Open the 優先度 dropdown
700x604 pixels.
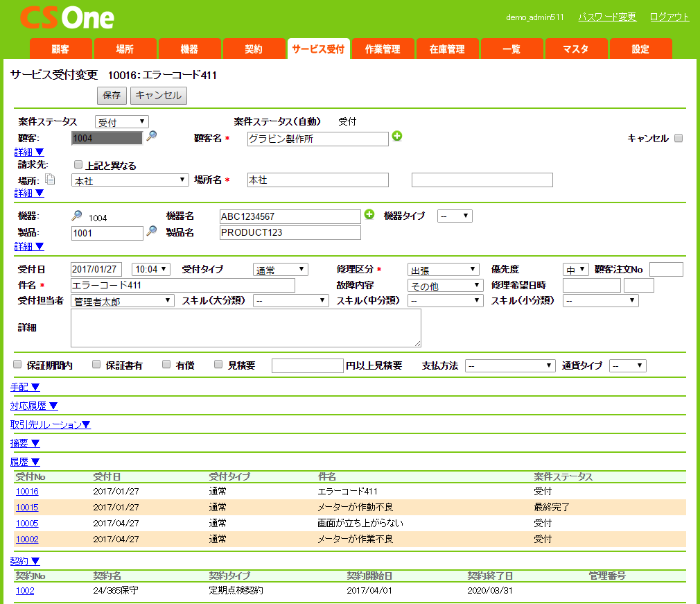pyautogui.click(x=575, y=269)
